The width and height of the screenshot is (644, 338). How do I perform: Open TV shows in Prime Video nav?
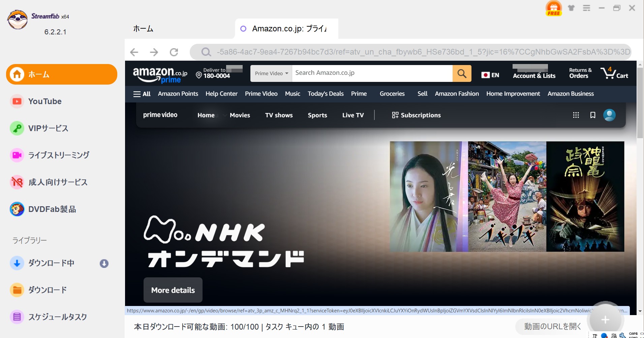(279, 115)
